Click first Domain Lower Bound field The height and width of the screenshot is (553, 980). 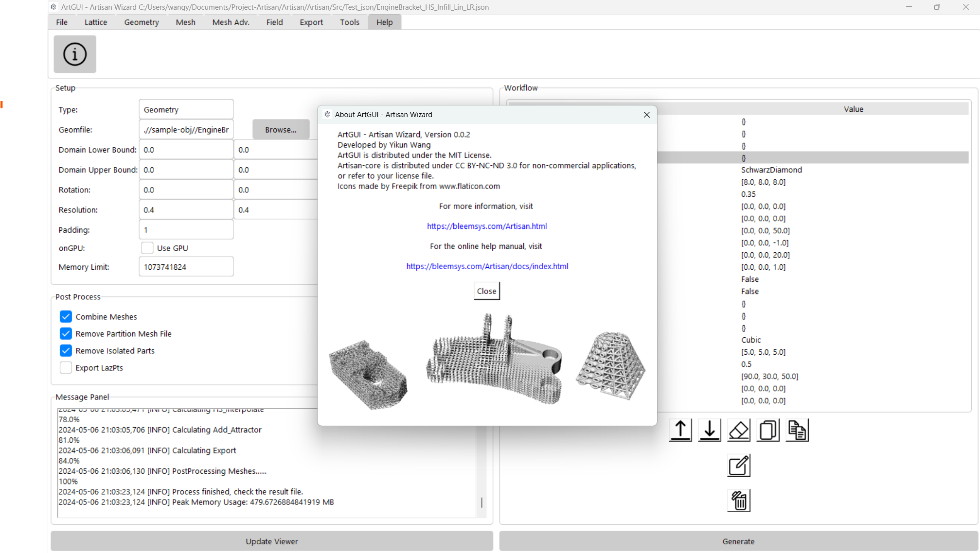[x=186, y=150]
